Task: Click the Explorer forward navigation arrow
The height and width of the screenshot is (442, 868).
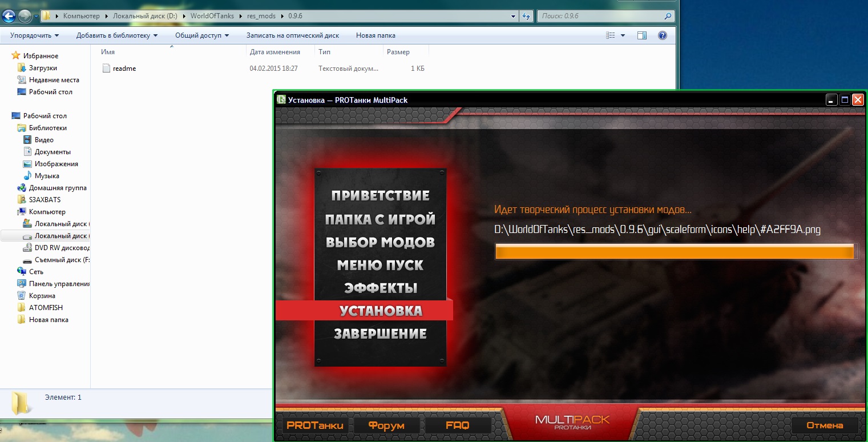Action: [x=25, y=17]
